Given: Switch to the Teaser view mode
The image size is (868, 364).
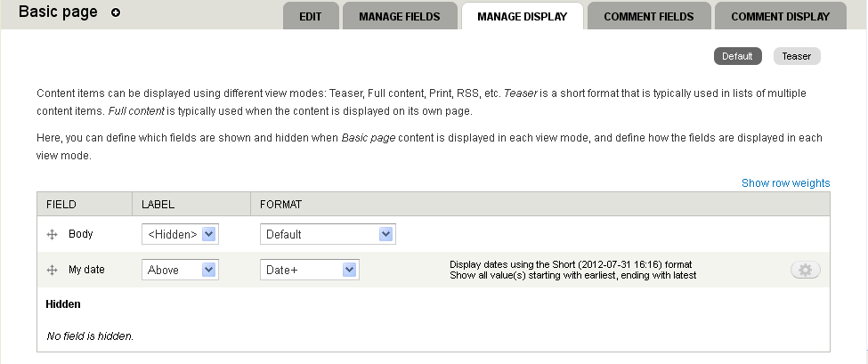Looking at the screenshot, I should (797, 56).
